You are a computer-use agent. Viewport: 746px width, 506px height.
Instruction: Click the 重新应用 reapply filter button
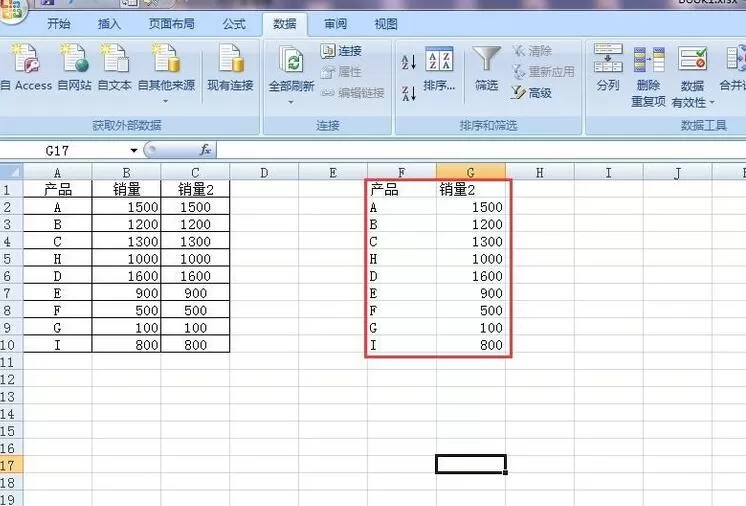[x=543, y=72]
